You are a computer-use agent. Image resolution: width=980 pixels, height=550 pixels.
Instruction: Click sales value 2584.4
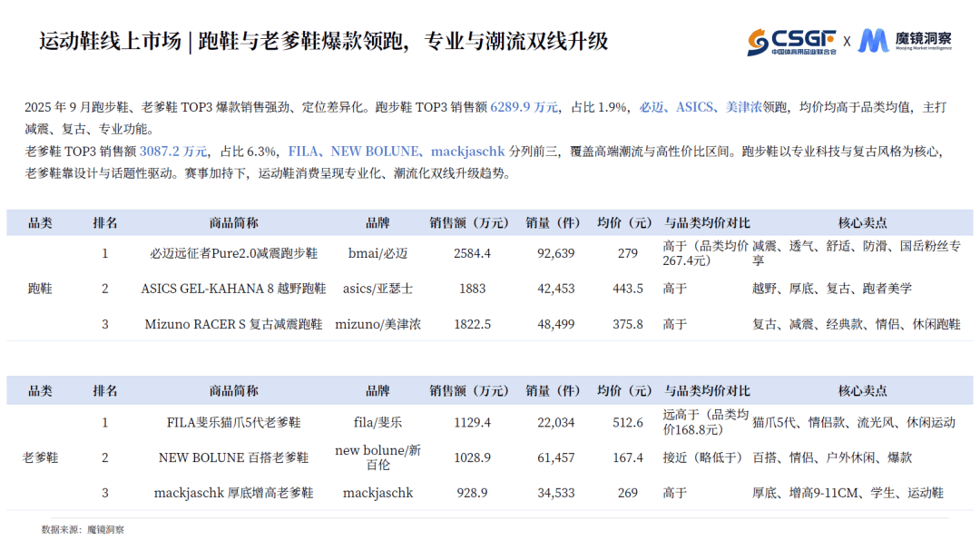(x=472, y=253)
